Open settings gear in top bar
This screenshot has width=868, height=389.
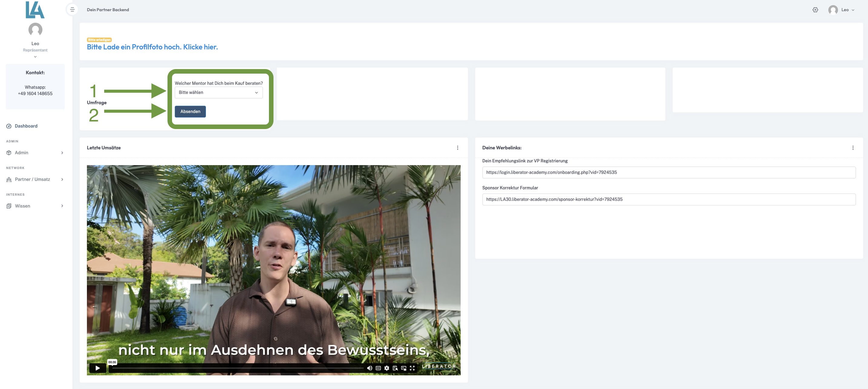[x=815, y=10]
